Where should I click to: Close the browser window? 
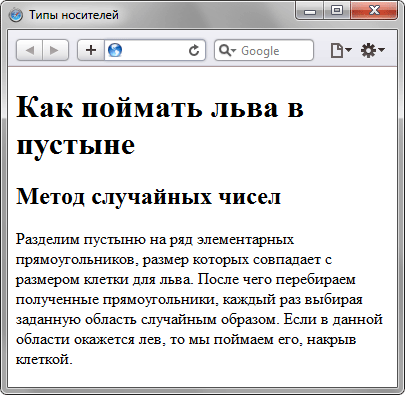click(374, 11)
